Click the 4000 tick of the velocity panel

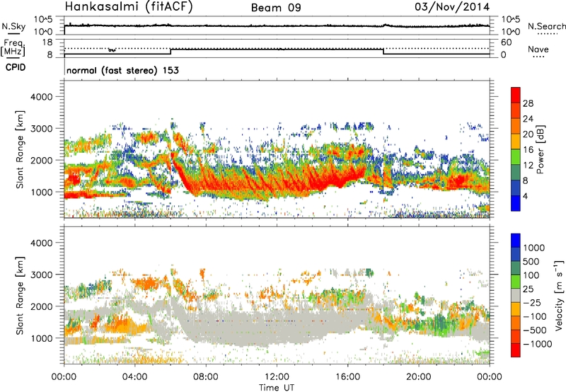(x=41, y=243)
